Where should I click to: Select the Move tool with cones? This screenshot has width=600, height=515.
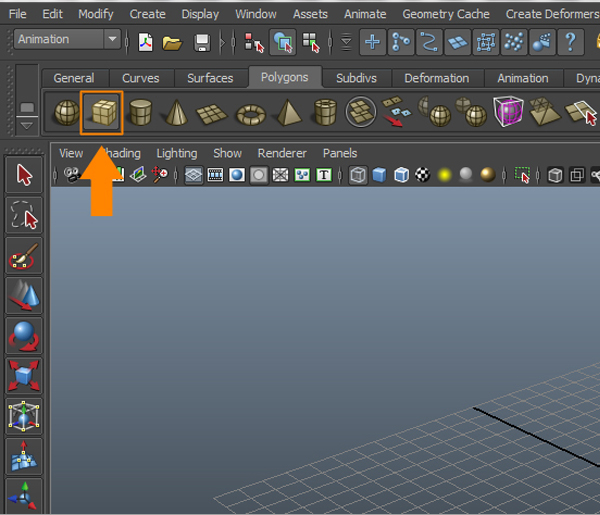24,296
